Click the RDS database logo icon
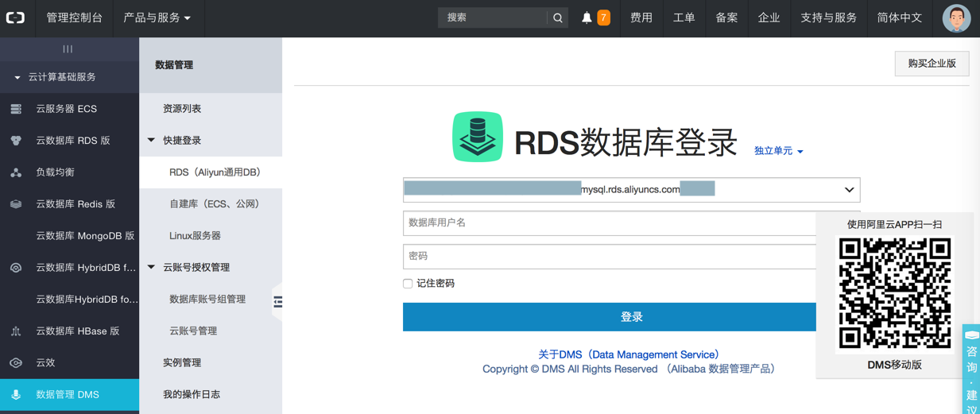Image resolution: width=980 pixels, height=414 pixels. point(478,137)
